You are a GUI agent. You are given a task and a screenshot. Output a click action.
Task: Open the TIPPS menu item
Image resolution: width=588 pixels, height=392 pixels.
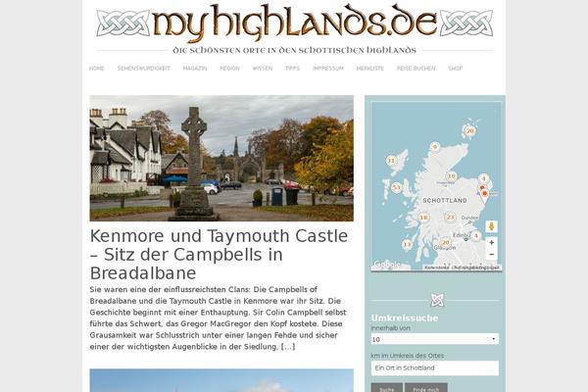point(292,69)
